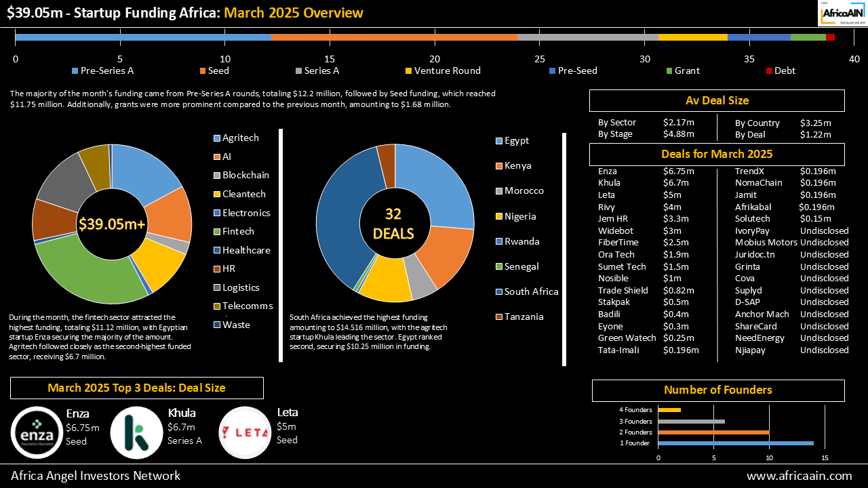
Task: Click the Pre-Seed legend swatch
Action: tap(552, 70)
